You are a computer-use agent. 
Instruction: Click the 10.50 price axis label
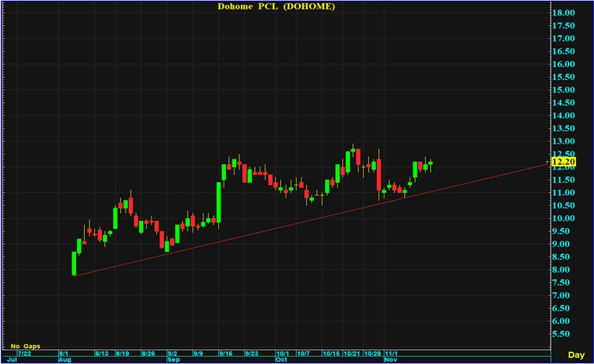563,206
